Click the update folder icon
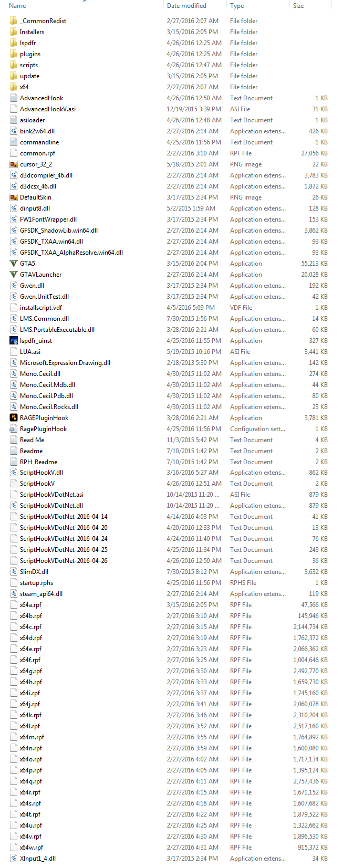This screenshot has width=354, height=868. [x=14, y=76]
